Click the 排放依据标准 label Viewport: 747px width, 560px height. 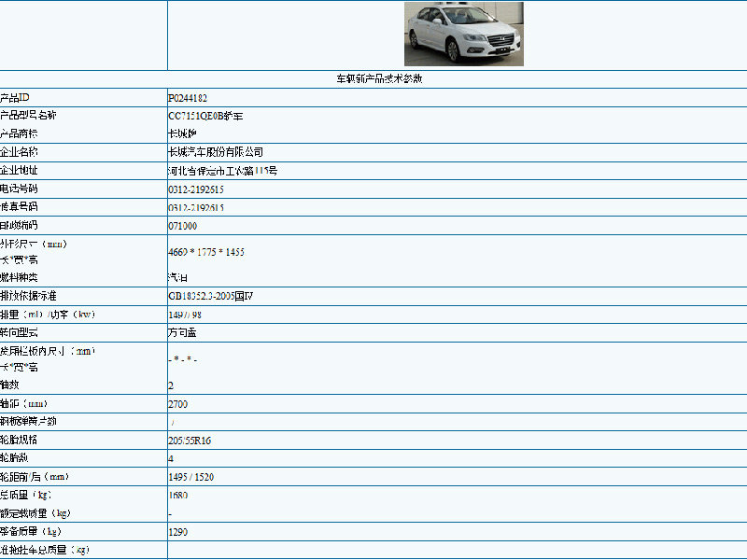click(x=28, y=296)
